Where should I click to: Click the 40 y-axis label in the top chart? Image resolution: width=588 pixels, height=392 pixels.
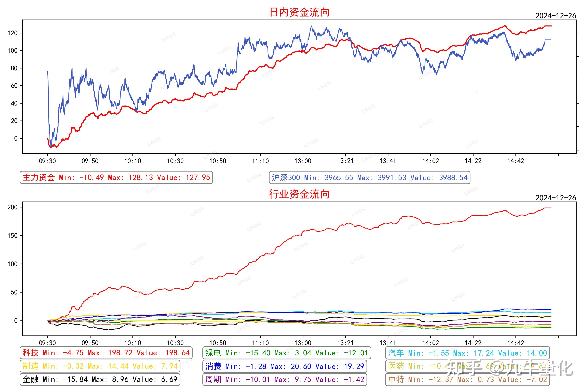coord(14,103)
